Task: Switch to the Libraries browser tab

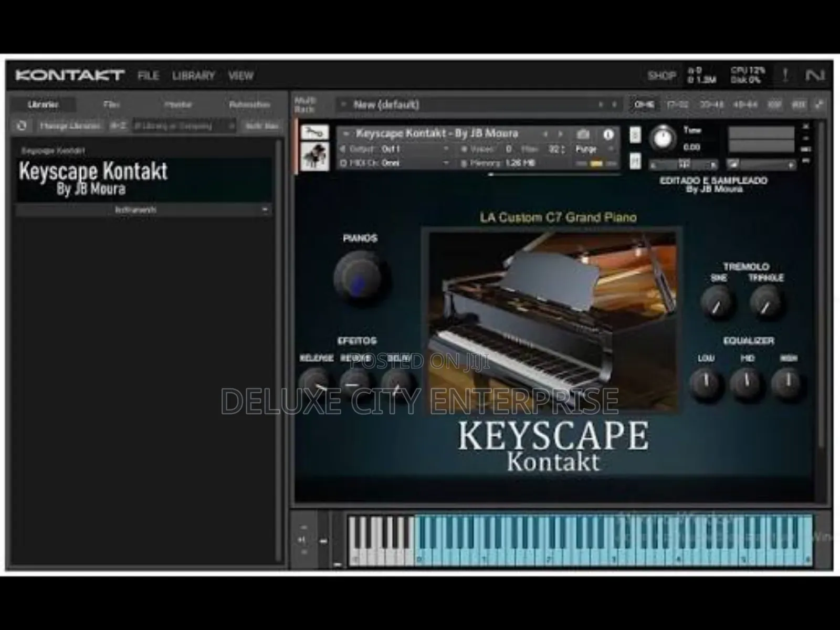Action: click(43, 104)
